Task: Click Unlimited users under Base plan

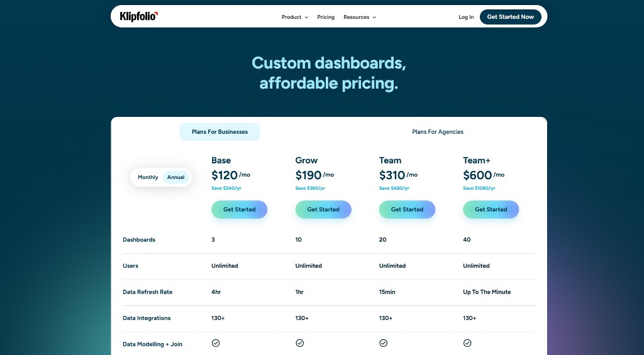Action: 225,266
